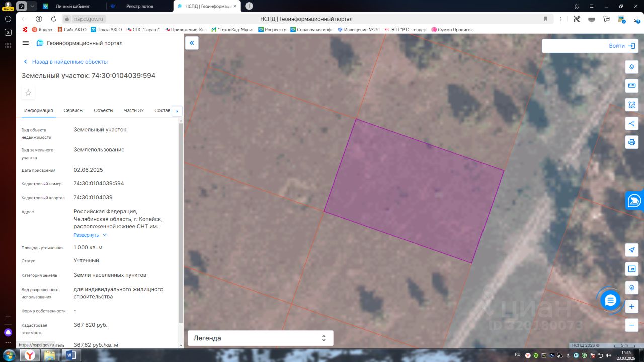This screenshot has width=644, height=362.
Task: Share the map via share icon
Action: (632, 123)
